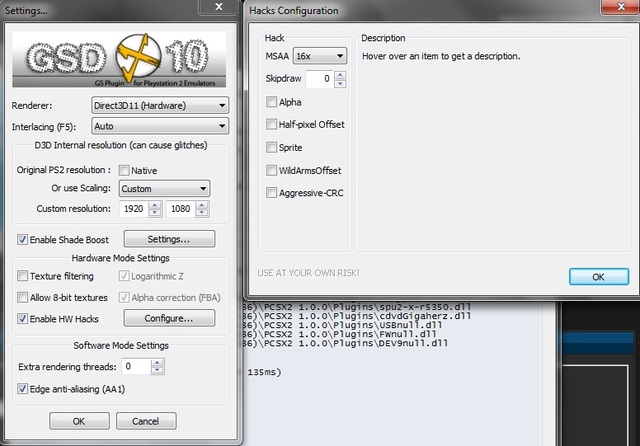Click the Extra rendering threads field
This screenshot has width=640, height=446.
click(x=136, y=366)
